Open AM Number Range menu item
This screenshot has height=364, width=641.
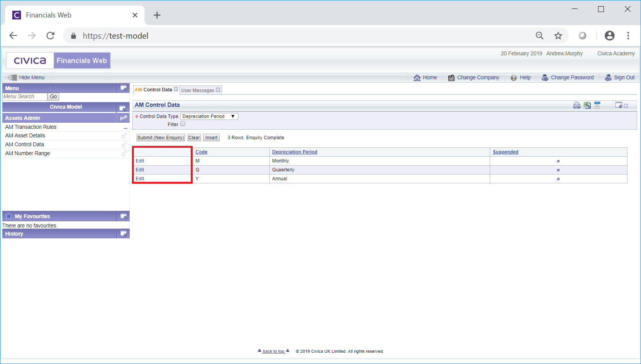pos(27,153)
